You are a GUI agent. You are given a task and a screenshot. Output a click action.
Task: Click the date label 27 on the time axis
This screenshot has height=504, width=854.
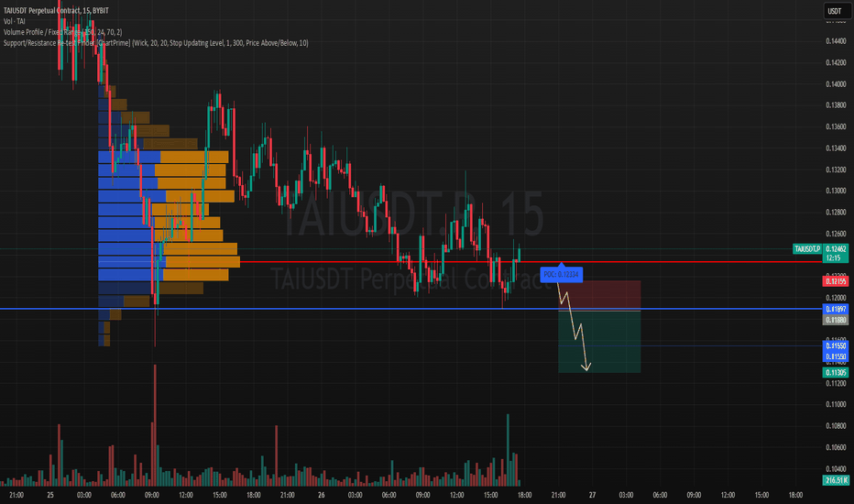[x=592, y=495]
